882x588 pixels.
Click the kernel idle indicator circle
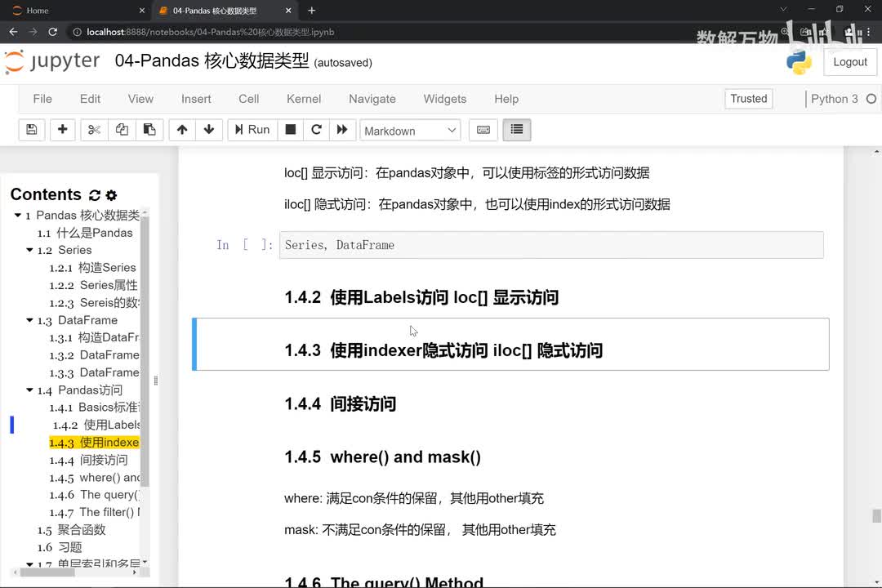pyautogui.click(x=871, y=99)
